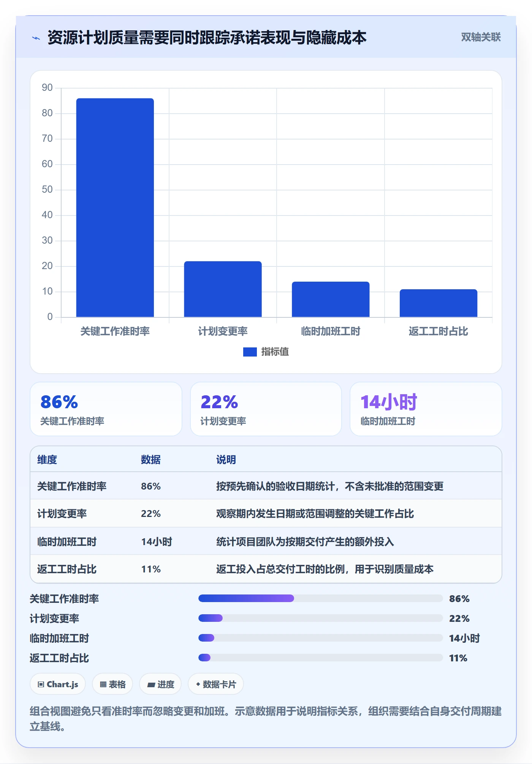Click the description starting with 统计项目团队
Viewport: 532px width, 764px height.
point(305,542)
